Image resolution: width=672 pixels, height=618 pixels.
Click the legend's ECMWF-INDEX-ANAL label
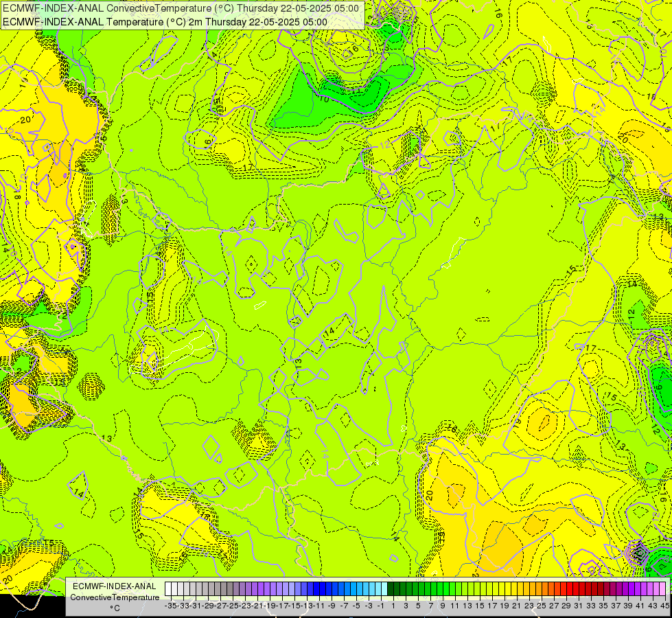(x=115, y=586)
